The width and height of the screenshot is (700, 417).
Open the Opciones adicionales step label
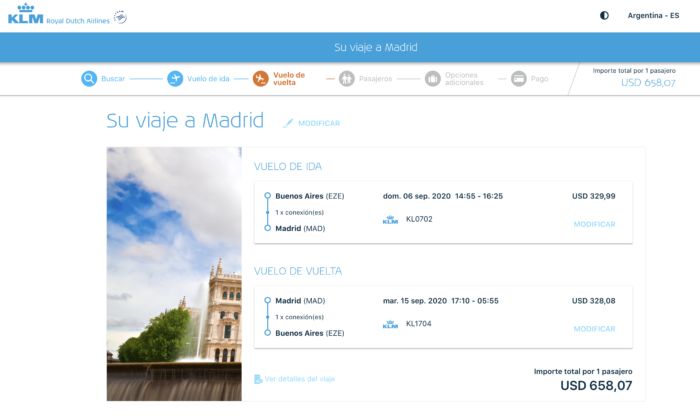click(464, 79)
